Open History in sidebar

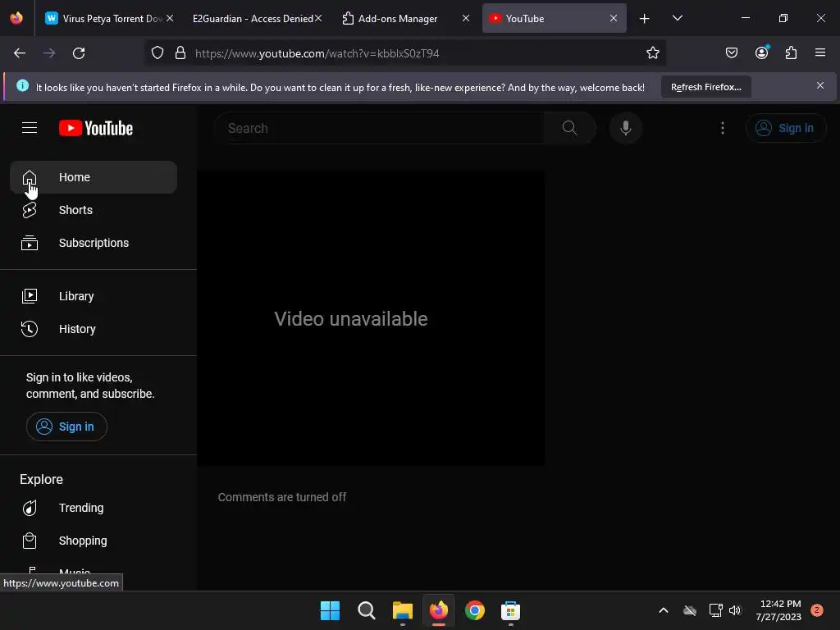pyautogui.click(x=94, y=329)
